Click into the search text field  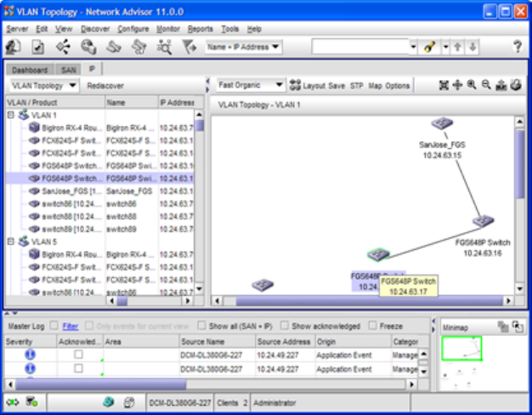coord(360,47)
